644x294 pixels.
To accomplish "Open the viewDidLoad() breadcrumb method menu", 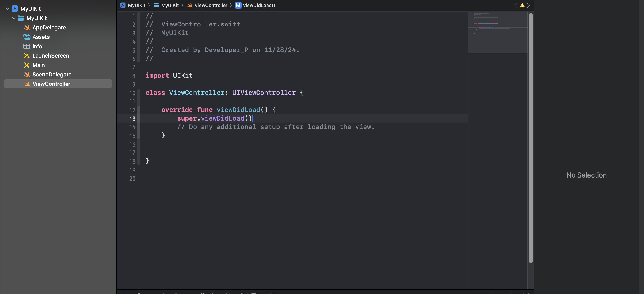I will (259, 5).
